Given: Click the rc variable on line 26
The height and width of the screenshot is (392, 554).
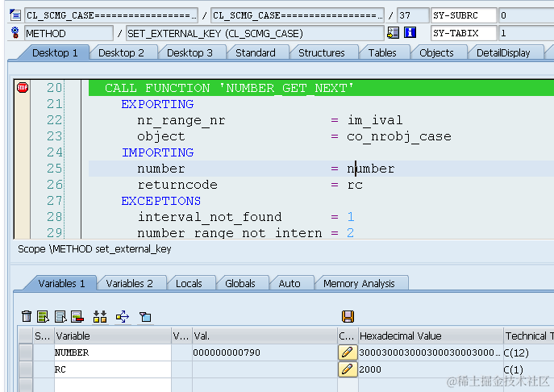Looking at the screenshot, I should 355,185.
